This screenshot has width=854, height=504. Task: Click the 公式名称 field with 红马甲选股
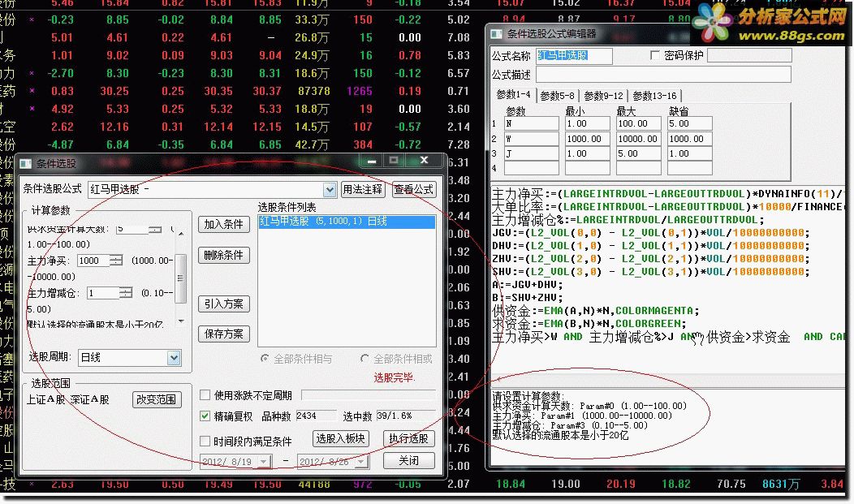click(574, 55)
